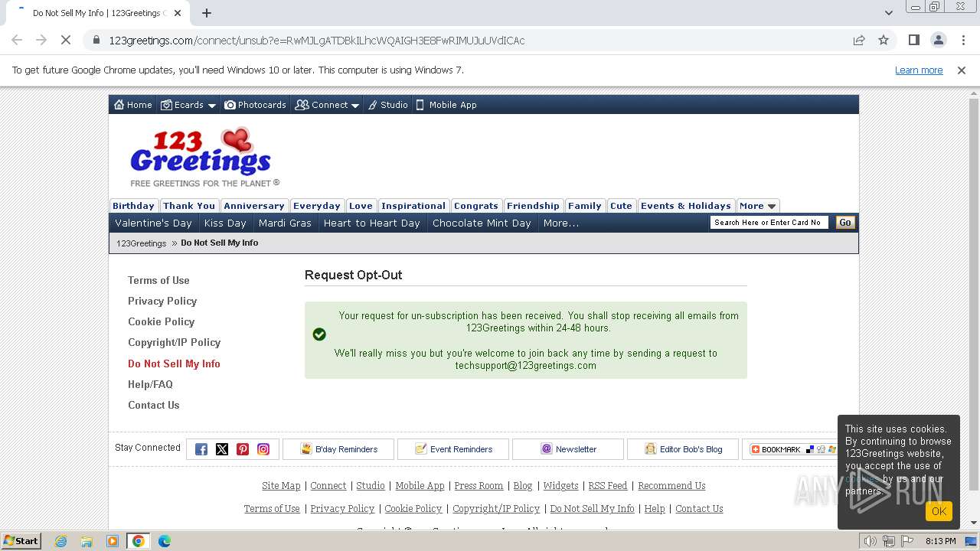Open the Site Map footer link
This screenshot has width=980, height=551.
click(x=281, y=486)
